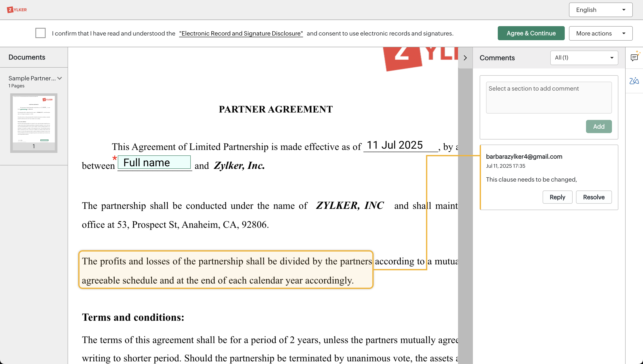Screen dimensions: 643x364
Task: Click the Zylker logo in header
Action: (x=17, y=10)
